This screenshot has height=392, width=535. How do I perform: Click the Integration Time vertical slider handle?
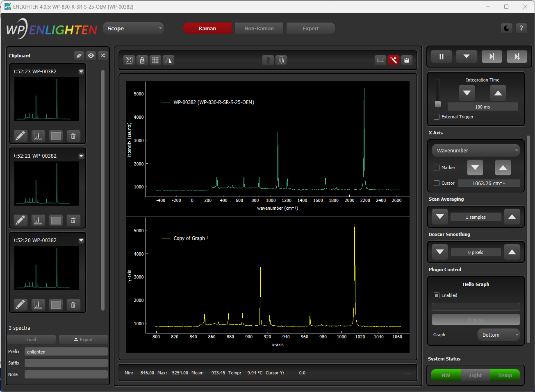[438, 104]
